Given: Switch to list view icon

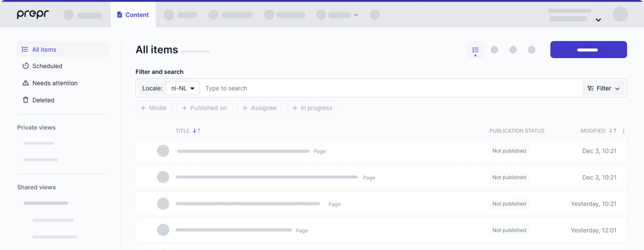Looking at the screenshot, I should [x=475, y=50].
